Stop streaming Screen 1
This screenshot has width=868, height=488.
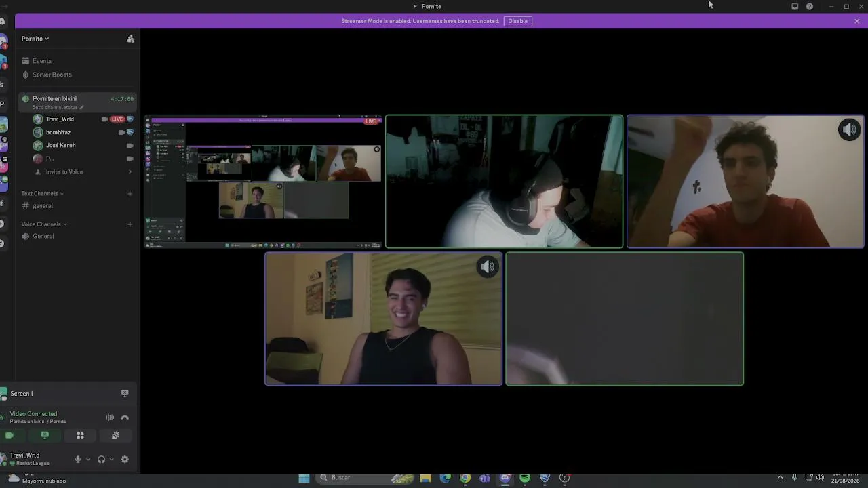coord(125,393)
